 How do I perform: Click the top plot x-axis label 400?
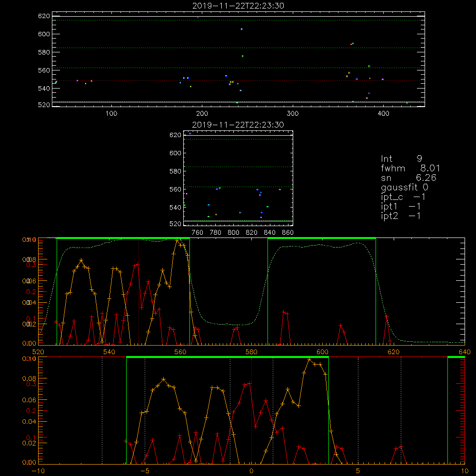click(x=383, y=114)
